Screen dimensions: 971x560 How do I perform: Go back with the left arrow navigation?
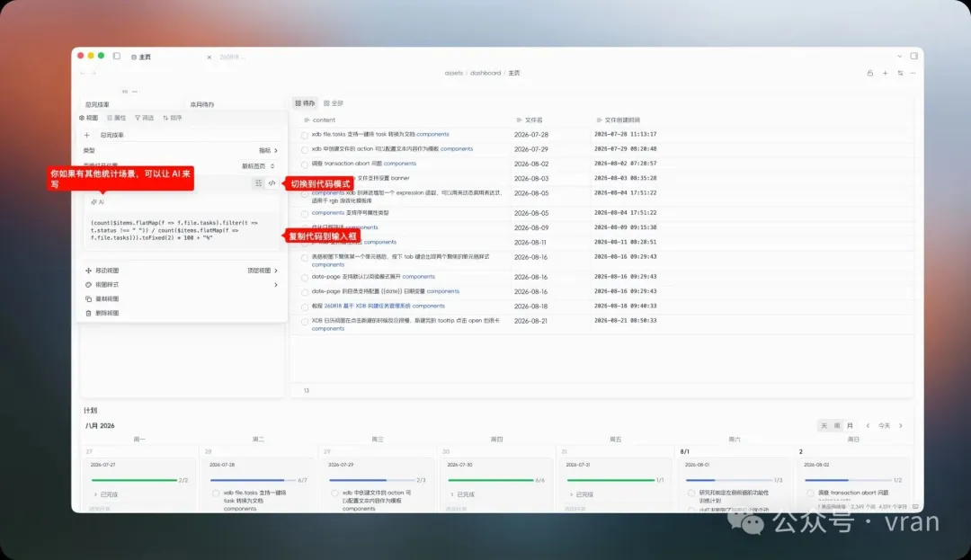(83, 73)
